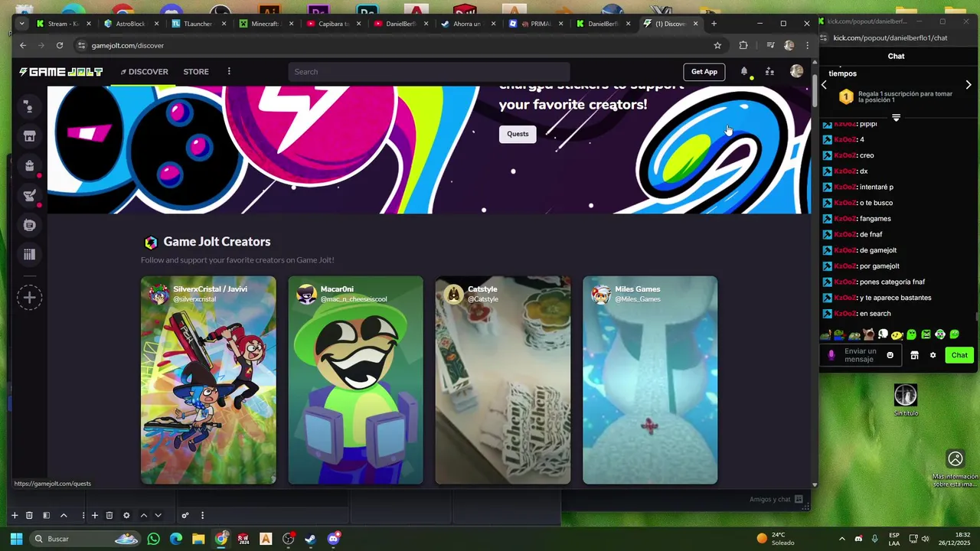Click the gear icon in bottom panel

click(x=126, y=515)
